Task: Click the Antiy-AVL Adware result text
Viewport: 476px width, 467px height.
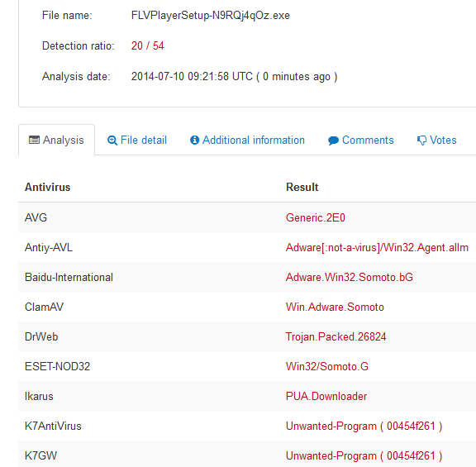Action: [377, 247]
